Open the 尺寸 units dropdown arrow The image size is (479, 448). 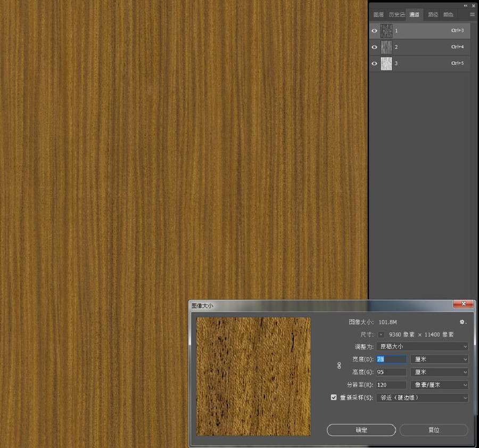pyautogui.click(x=381, y=335)
